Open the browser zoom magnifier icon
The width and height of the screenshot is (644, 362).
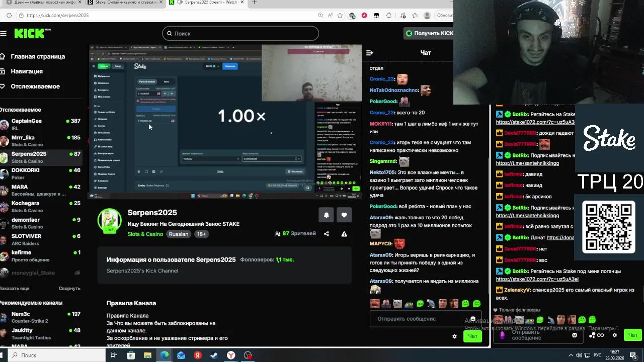pos(320,16)
